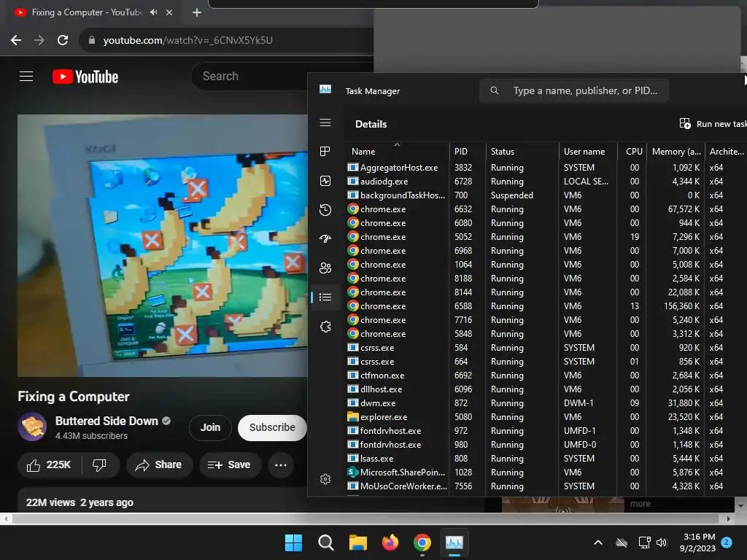Select ctfmon.exe process row

546,376
